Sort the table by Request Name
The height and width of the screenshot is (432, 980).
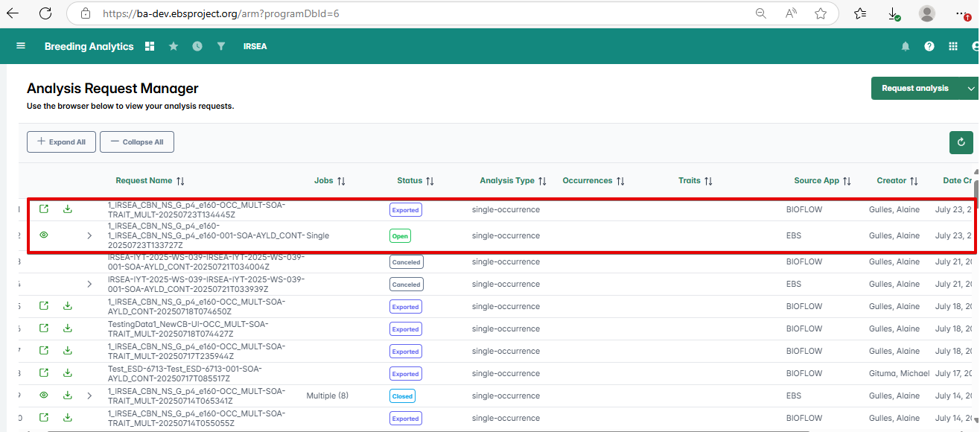(x=180, y=181)
